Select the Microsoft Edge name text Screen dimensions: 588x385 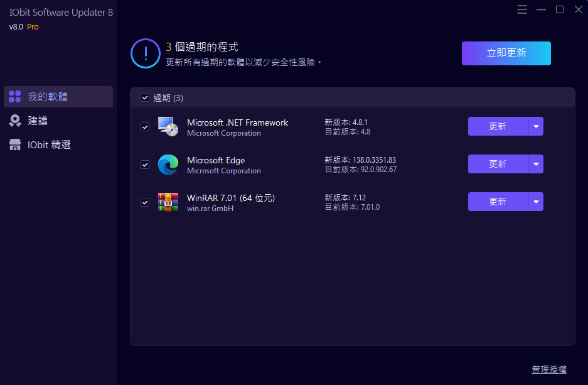(216, 161)
